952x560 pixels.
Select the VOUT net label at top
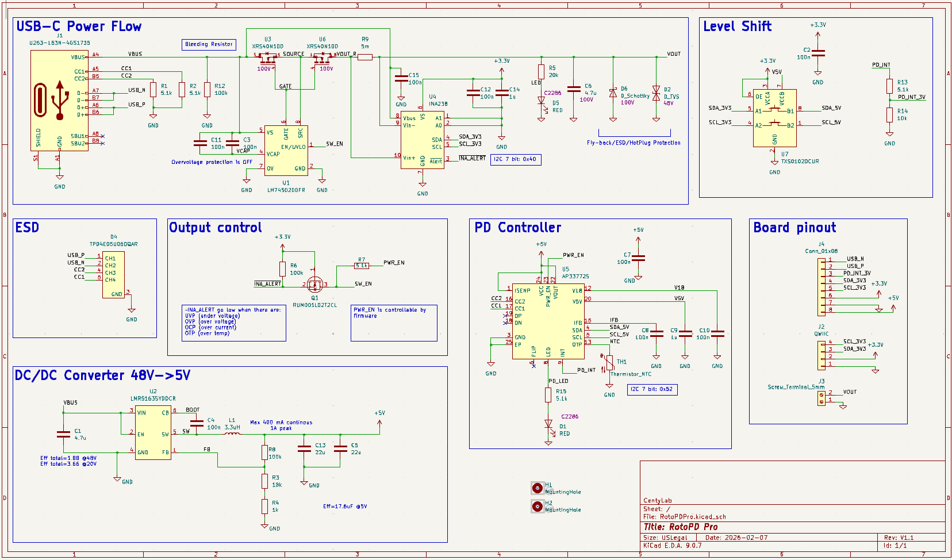(674, 54)
